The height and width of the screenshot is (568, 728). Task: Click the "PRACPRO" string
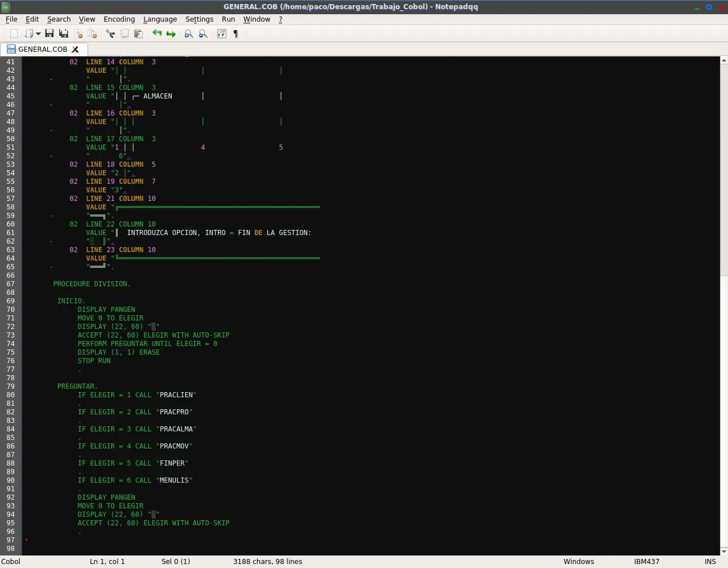click(174, 412)
